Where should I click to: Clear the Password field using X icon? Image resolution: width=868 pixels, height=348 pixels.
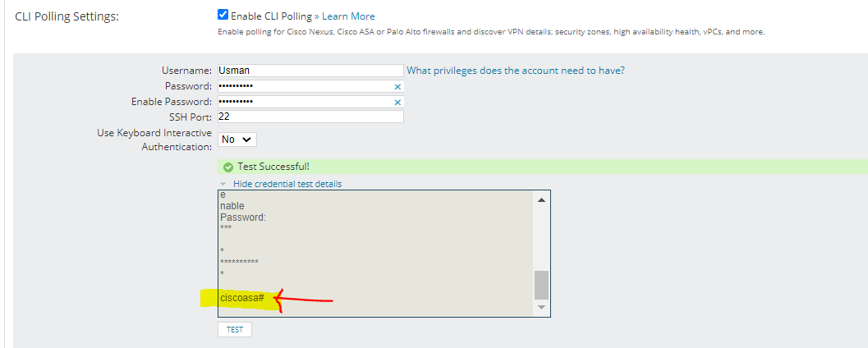point(397,87)
